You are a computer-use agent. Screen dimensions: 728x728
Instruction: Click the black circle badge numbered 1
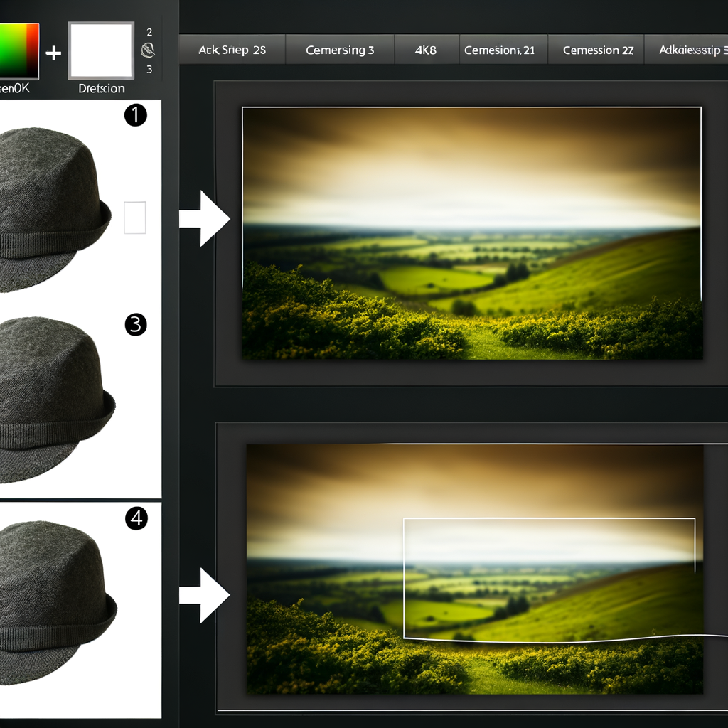click(x=135, y=116)
